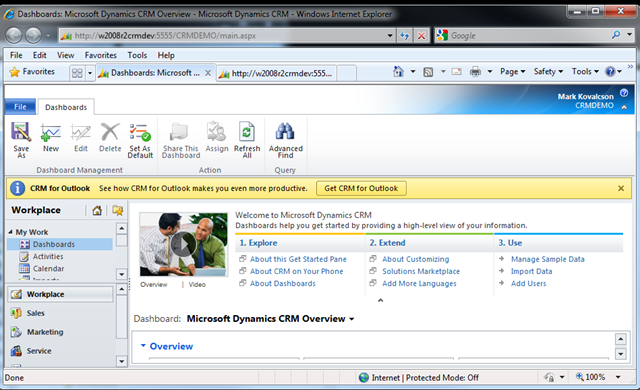Viewport: 640px width, 390px height.
Task: Click the RSS feeds icon
Action: pos(428,72)
